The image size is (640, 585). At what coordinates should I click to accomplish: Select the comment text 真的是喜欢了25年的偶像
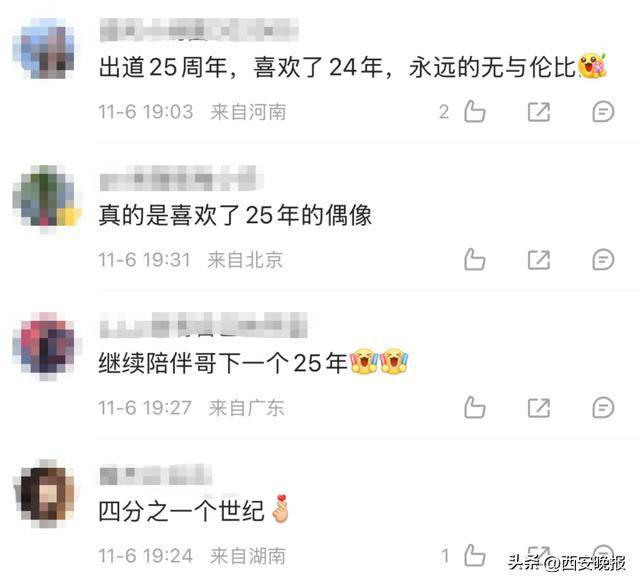click(235, 215)
